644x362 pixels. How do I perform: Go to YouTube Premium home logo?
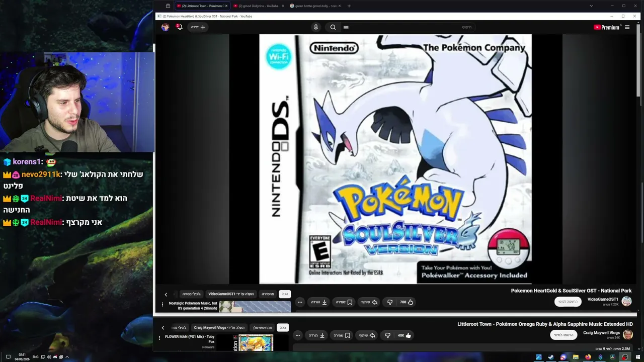coord(606,27)
